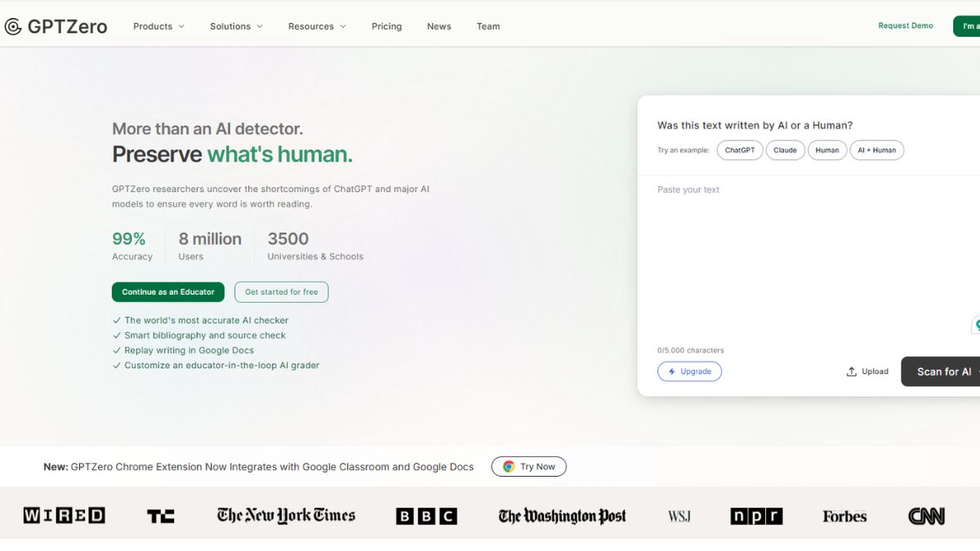Try the ChatGPT example

(x=740, y=150)
